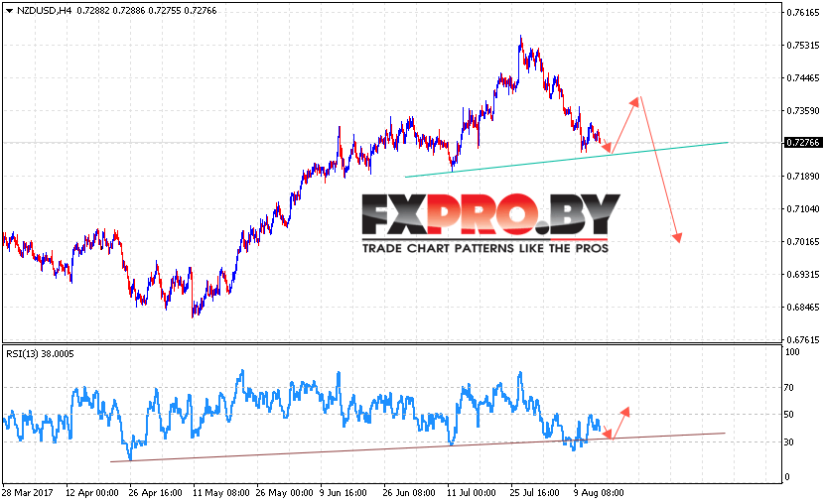Screen dimensions: 824x504
Task: Click the 28 Mar 2017 date label
Action: tap(28, 492)
